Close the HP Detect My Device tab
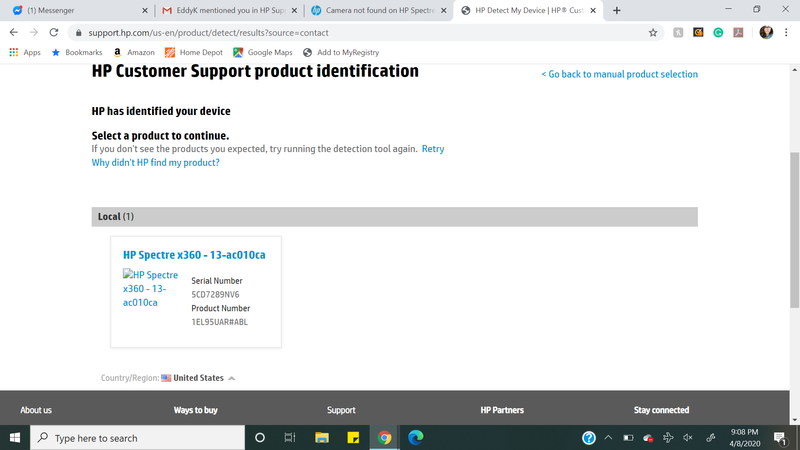 [x=593, y=10]
